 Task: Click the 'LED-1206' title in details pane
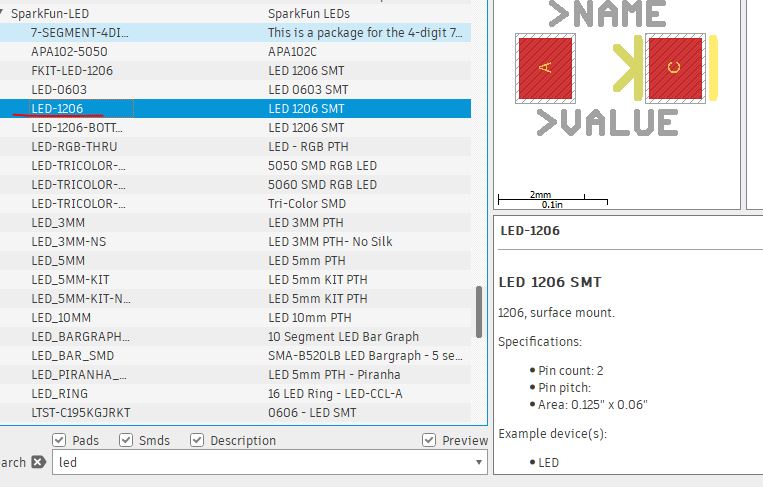(x=530, y=230)
